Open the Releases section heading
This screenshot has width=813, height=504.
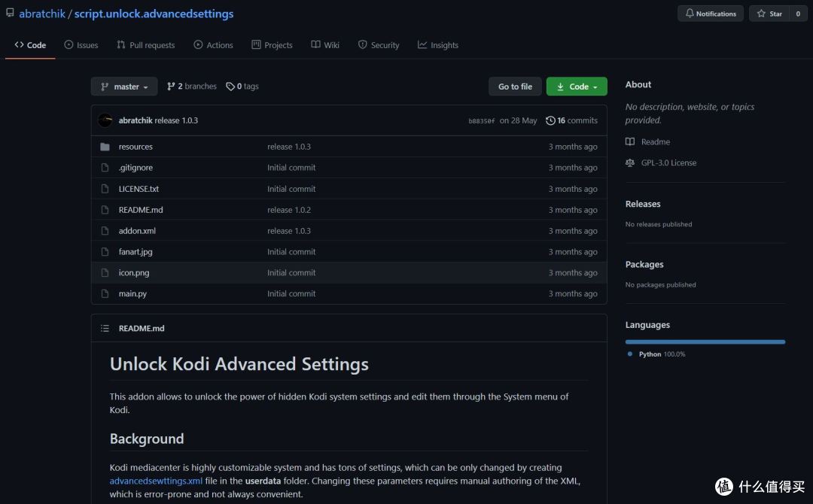[643, 204]
